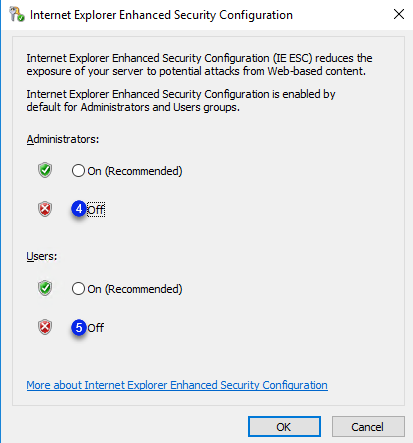
Task: Click the blue number 5 badge
Action: coord(79,328)
